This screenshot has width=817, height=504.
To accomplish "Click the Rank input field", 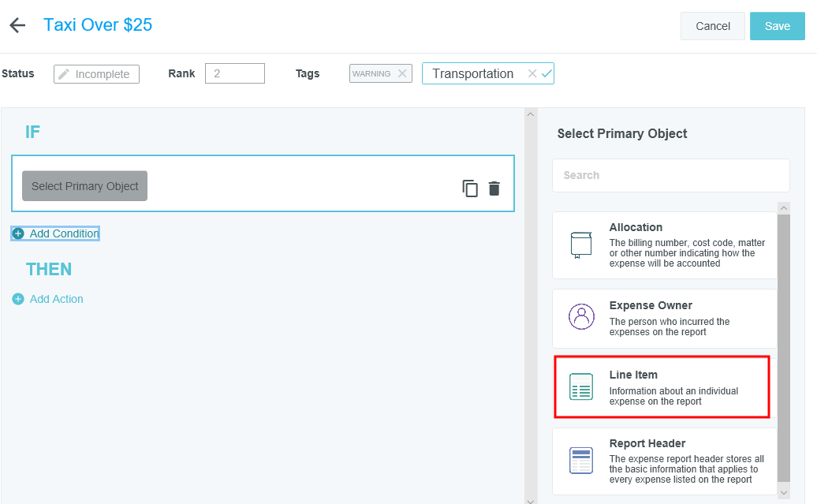I will pos(235,73).
